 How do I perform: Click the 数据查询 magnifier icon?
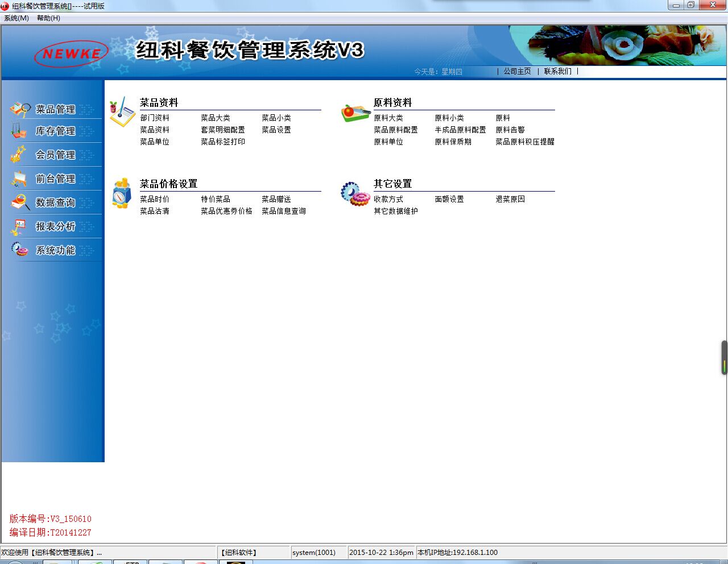tap(20, 202)
